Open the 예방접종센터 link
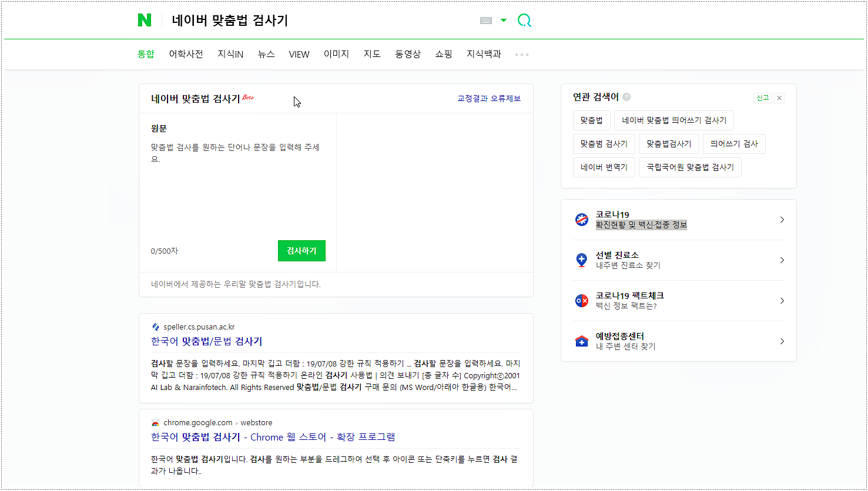 tap(620, 337)
